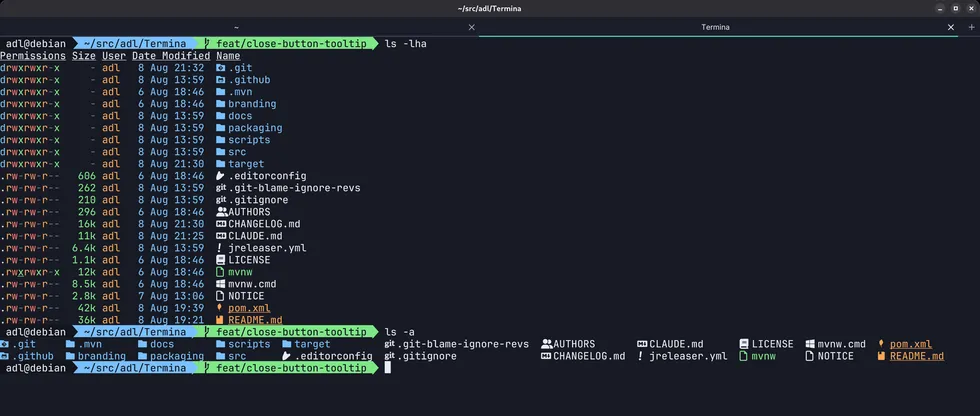Screen dimensions: 980x416
Task: Minimize the terminal window
Action: pyautogui.click(x=939, y=8)
